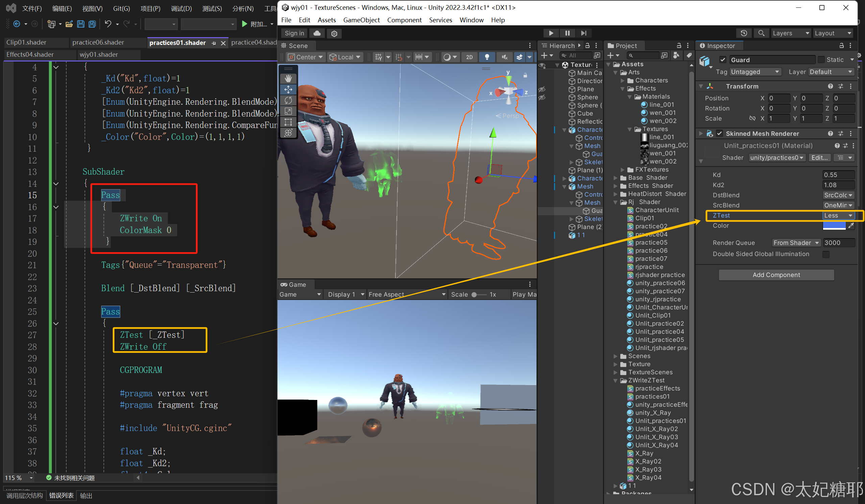Click the Add Component button
865x504 pixels.
coord(776,275)
